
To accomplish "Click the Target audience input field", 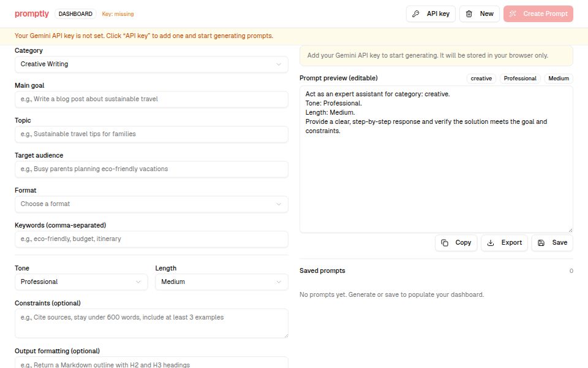I will tap(151, 169).
